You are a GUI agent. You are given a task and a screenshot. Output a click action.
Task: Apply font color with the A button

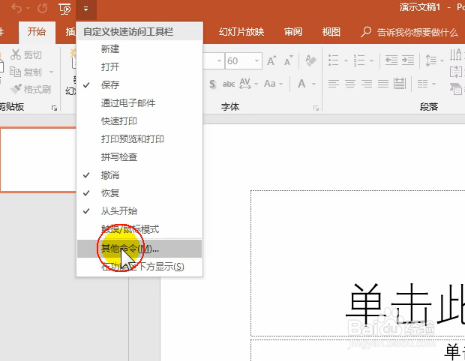click(x=302, y=84)
